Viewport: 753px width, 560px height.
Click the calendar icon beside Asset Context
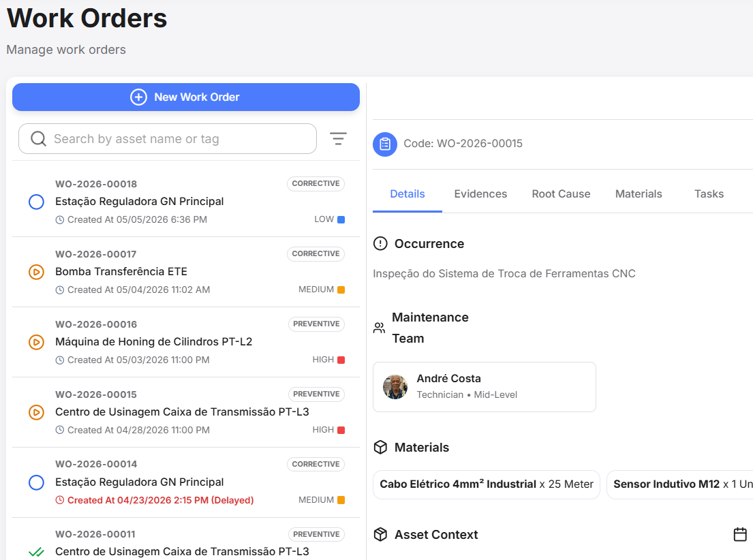[740, 535]
